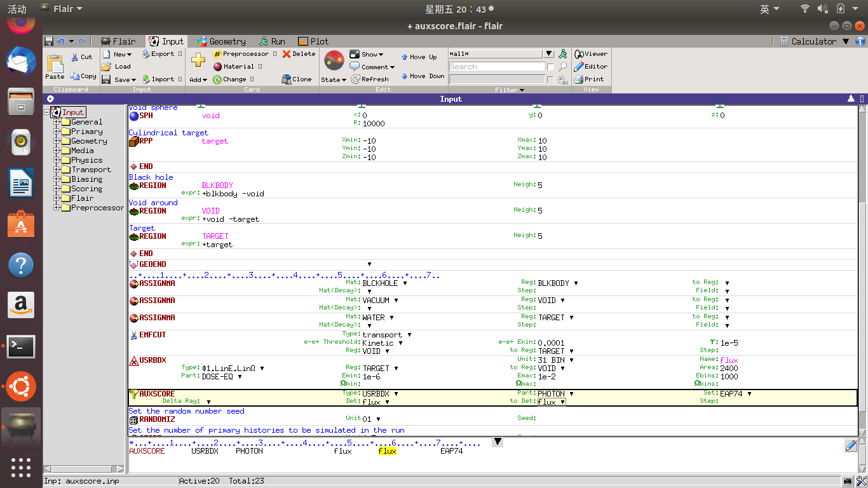The image size is (868, 488).
Task: Export the input file
Action: click(158, 54)
